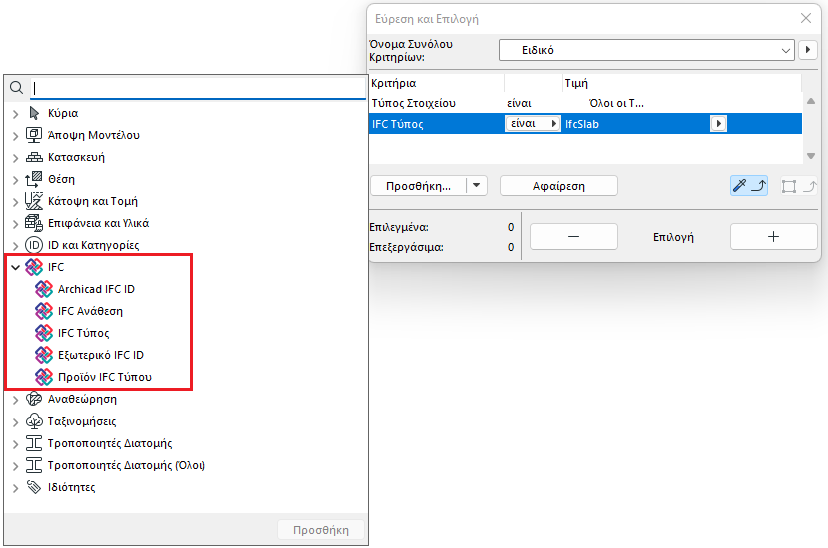Click the criteria list scroll down arrow
The image size is (828, 548).
point(811,156)
